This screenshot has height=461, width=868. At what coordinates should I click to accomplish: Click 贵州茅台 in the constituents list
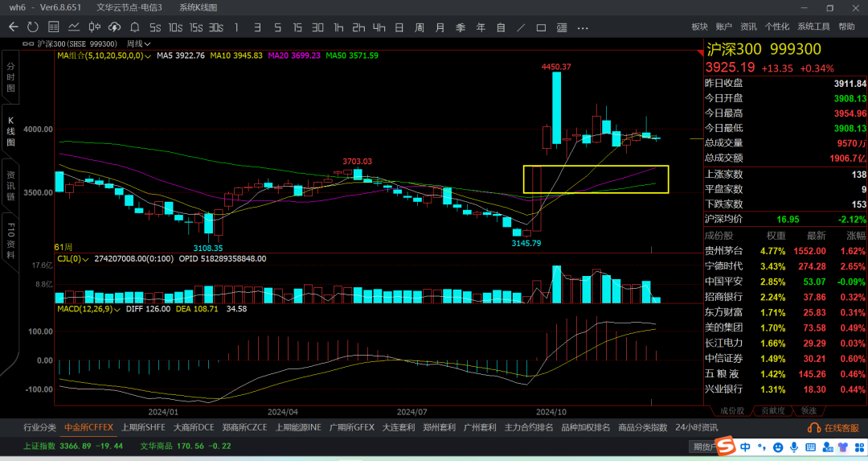point(724,250)
